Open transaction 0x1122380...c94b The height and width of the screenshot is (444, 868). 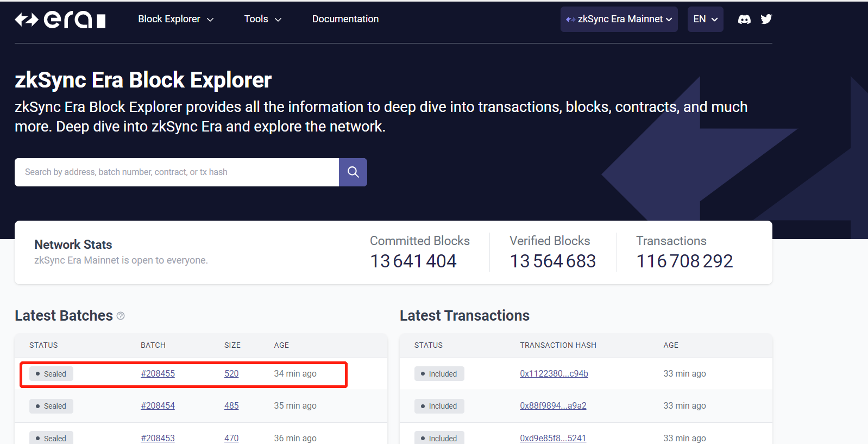553,374
